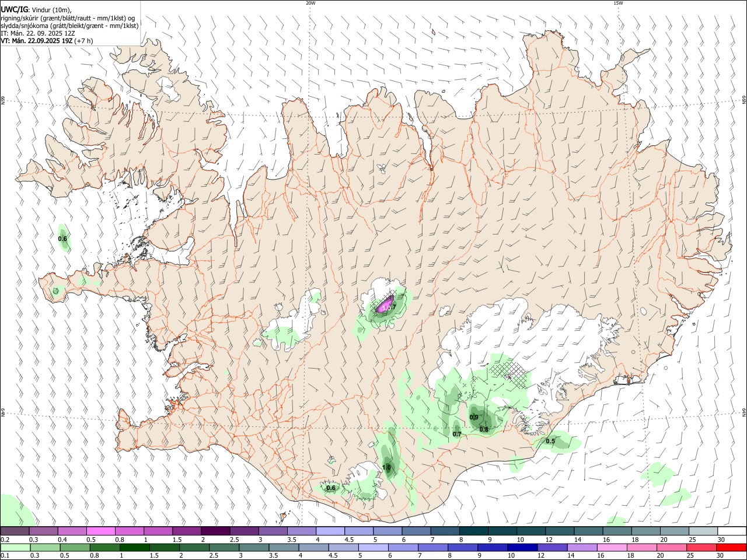This screenshot has height=560, width=747.
Task: Select the medium green 0.5 rain scale swatch
Action: click(x=75, y=547)
